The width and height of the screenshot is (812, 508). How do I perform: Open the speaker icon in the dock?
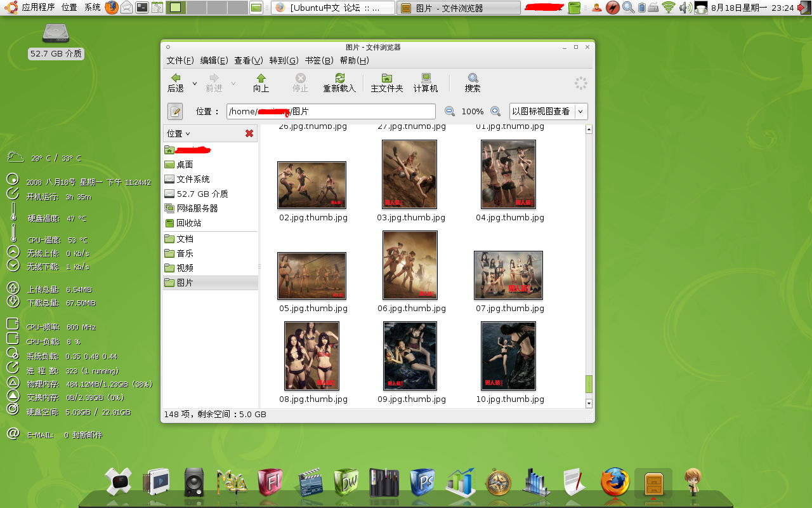pyautogui.click(x=195, y=483)
